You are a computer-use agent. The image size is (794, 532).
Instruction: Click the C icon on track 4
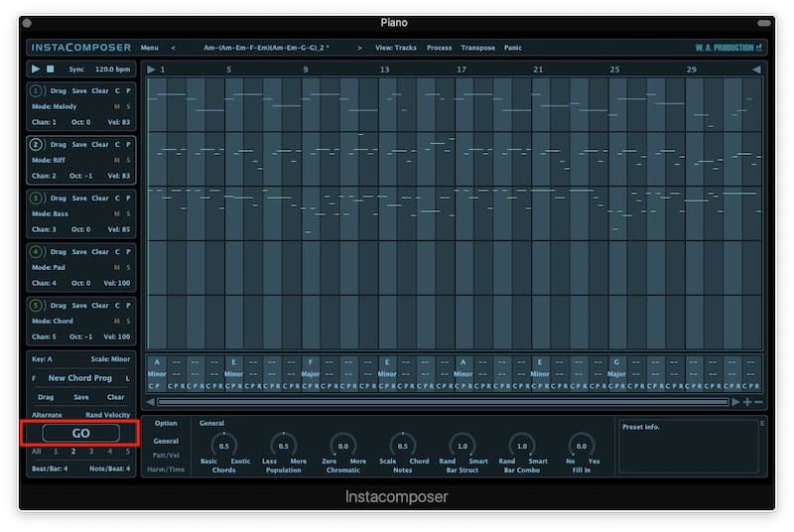[117, 252]
